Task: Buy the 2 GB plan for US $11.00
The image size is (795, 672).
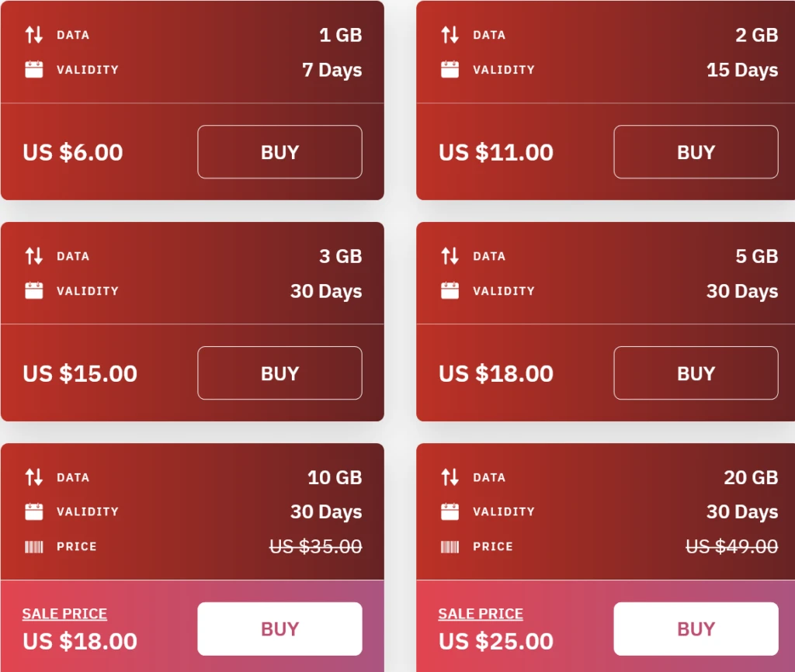Action: click(696, 152)
